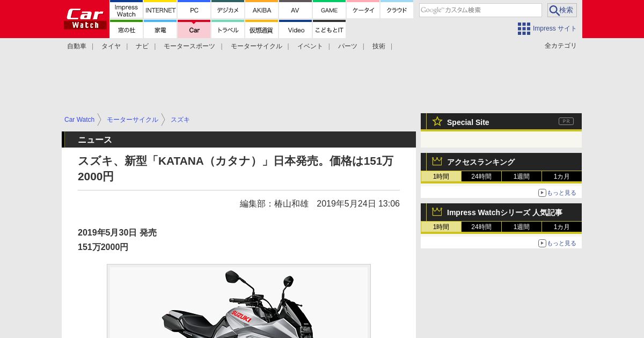Click the Car Watch logo
This screenshot has width=644, height=338.
point(85,19)
